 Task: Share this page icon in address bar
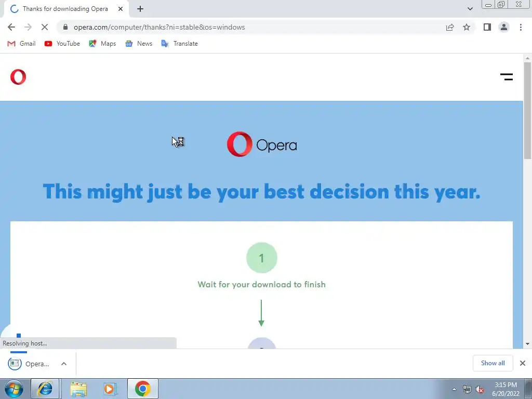tap(450, 27)
